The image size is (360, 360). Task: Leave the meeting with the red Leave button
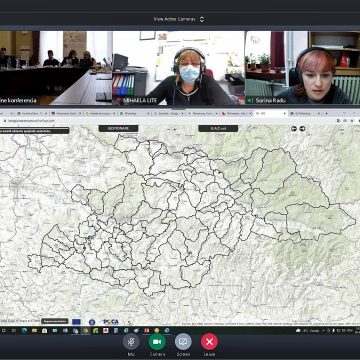coord(209,342)
